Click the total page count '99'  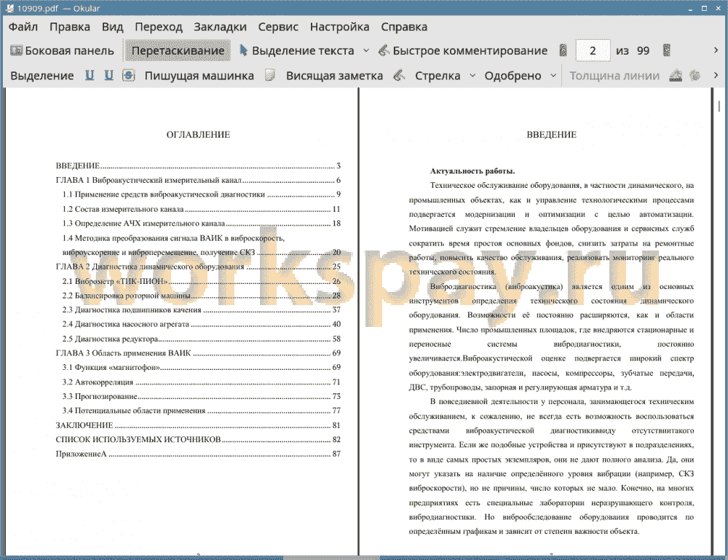[643, 51]
